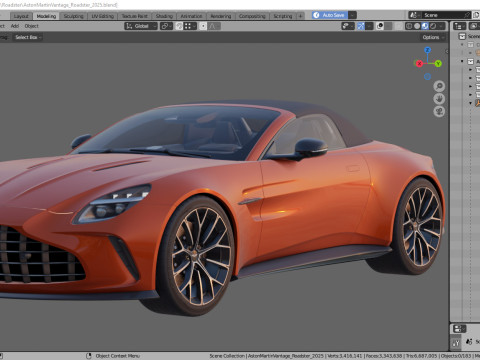
Task: Click the orange armature icon in outliner
Action: click(477, 103)
